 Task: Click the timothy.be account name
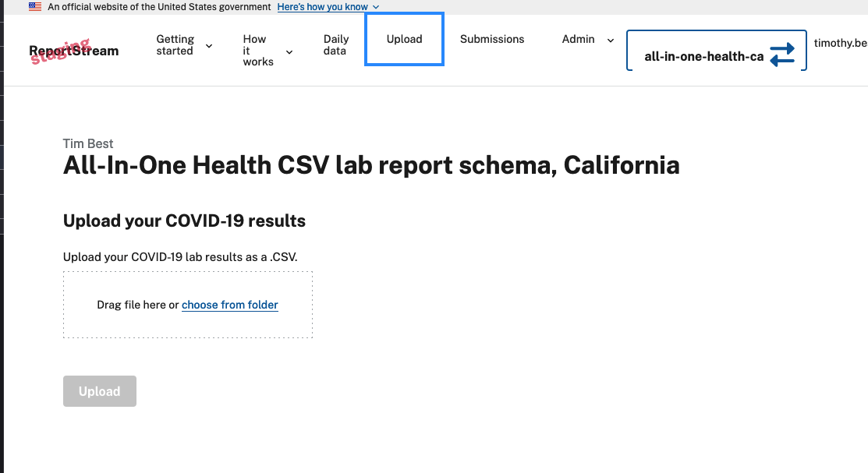tap(840, 43)
